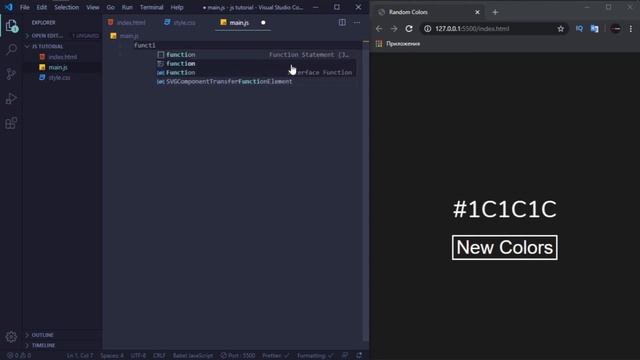Select the SVGComponentTransferFunctionElement suggestion
This screenshot has height=360, width=640.
pos(256,82)
